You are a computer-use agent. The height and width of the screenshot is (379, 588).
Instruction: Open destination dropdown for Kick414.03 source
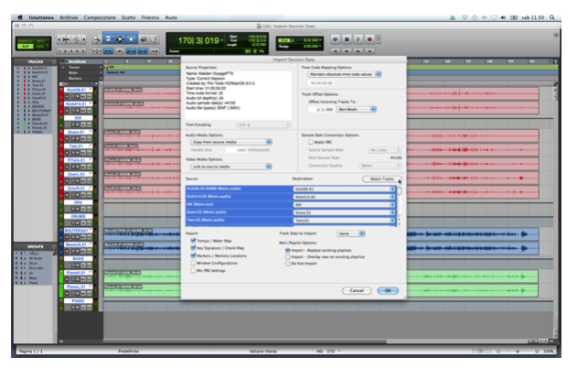point(344,197)
